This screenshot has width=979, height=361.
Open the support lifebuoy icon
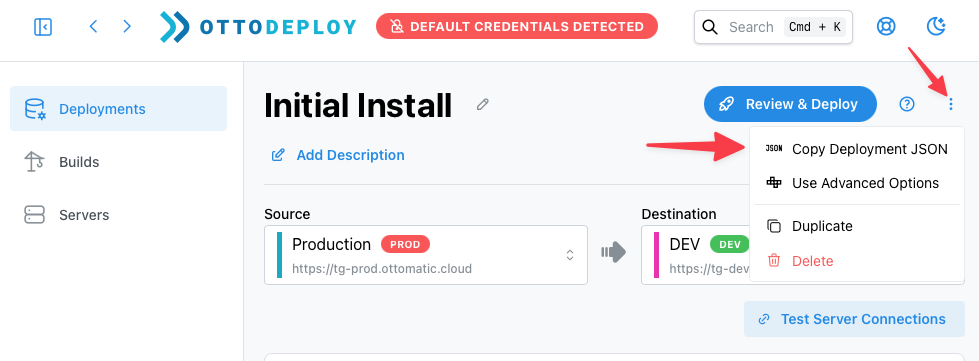pyautogui.click(x=886, y=26)
